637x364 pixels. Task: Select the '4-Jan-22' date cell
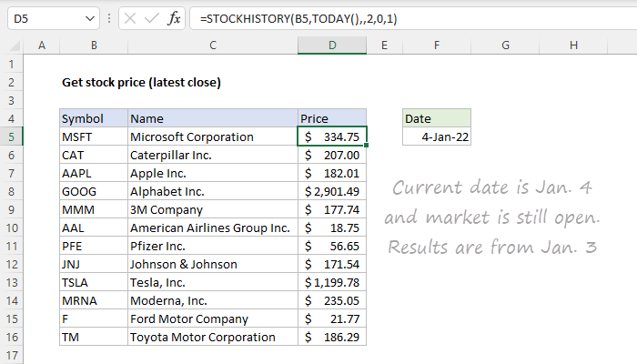[x=437, y=136]
